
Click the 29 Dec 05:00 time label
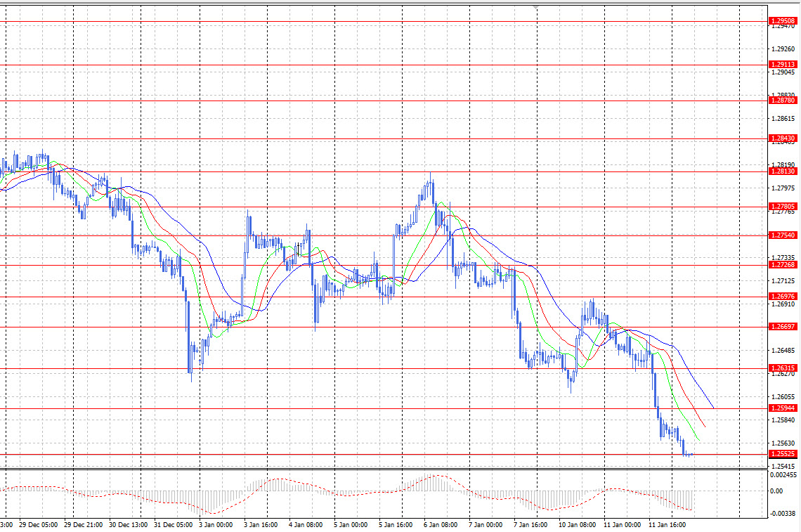tap(39, 525)
